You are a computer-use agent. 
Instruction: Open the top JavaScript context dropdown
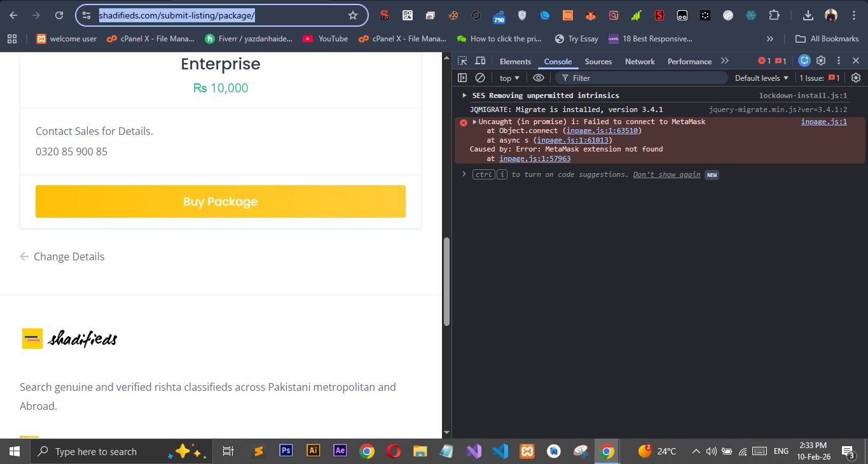pos(509,78)
